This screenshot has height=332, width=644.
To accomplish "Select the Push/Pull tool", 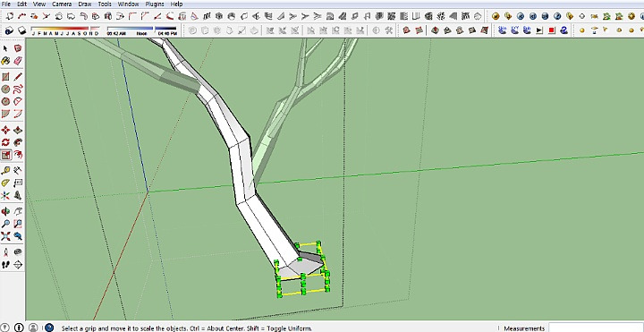I will [18, 131].
